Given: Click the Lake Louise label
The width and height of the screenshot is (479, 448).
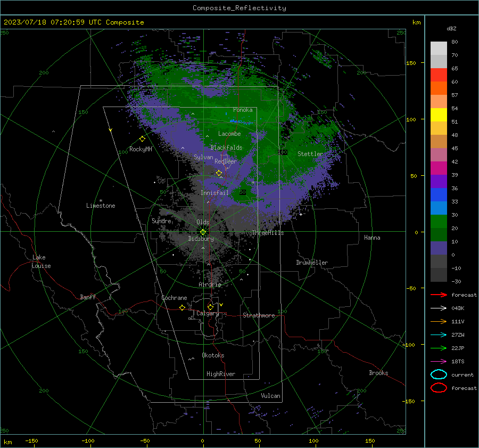Looking at the screenshot, I should tap(41, 262).
